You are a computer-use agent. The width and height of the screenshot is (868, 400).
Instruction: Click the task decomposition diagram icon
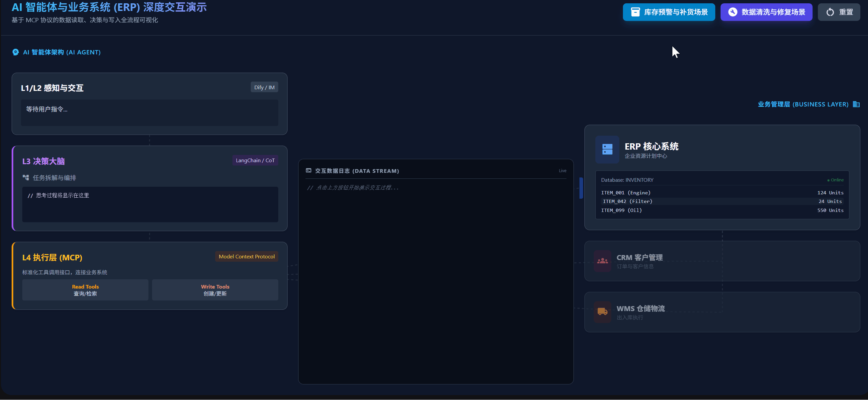point(26,177)
